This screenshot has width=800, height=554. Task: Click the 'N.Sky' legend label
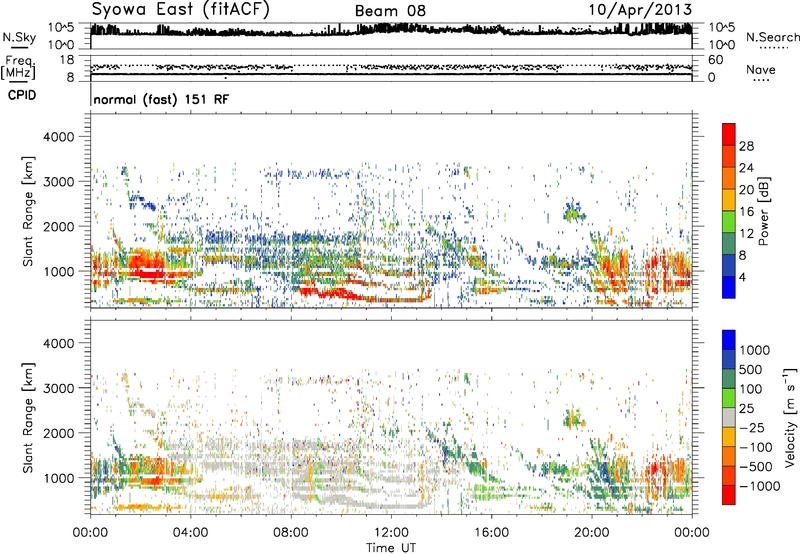[19, 37]
